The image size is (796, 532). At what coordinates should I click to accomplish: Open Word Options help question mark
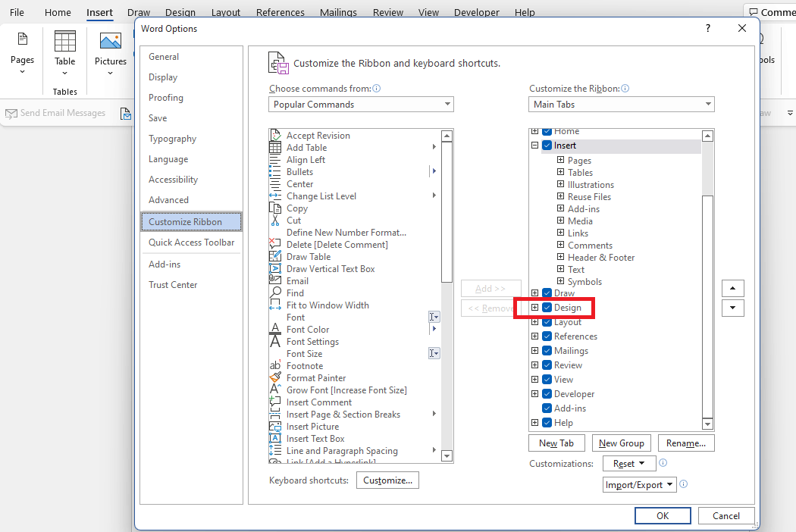(x=707, y=29)
